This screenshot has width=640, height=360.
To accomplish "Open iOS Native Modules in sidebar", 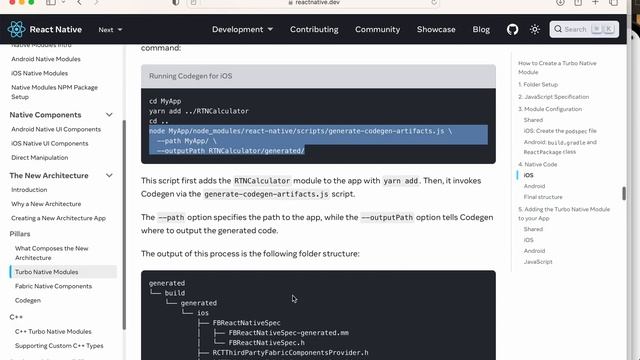I will click(x=40, y=73).
